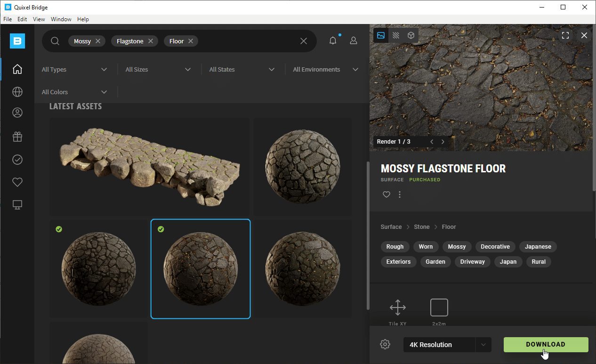Enter fullscreen preview mode
Screen dimensions: 596x364
[x=565, y=35]
